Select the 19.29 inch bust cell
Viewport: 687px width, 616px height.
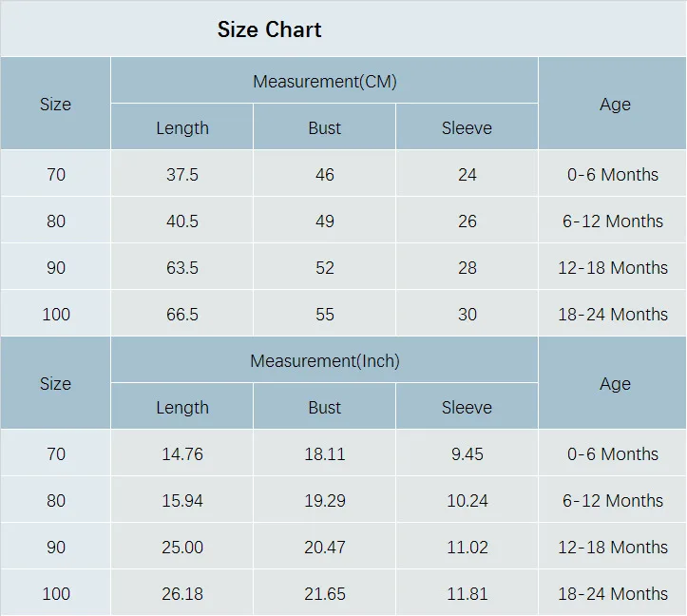point(325,501)
